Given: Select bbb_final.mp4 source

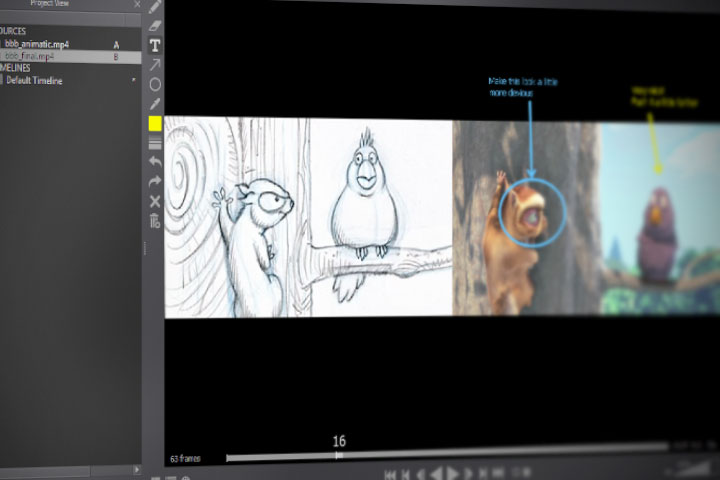Looking at the screenshot, I should tap(70, 56).
